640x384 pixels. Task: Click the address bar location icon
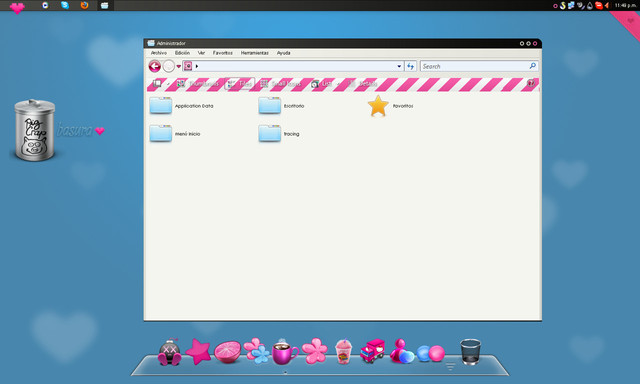click(188, 66)
